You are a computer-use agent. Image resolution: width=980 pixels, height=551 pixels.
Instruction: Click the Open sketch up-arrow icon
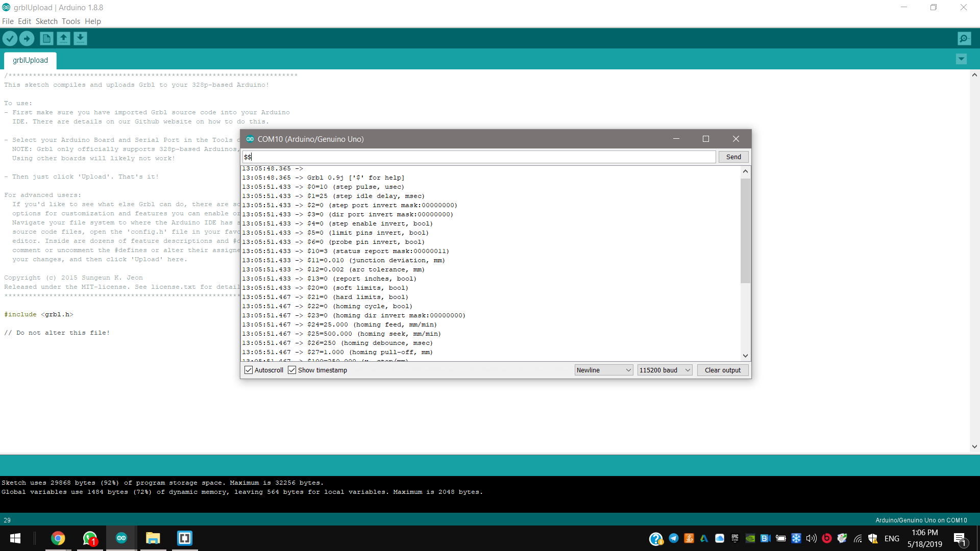click(63, 38)
